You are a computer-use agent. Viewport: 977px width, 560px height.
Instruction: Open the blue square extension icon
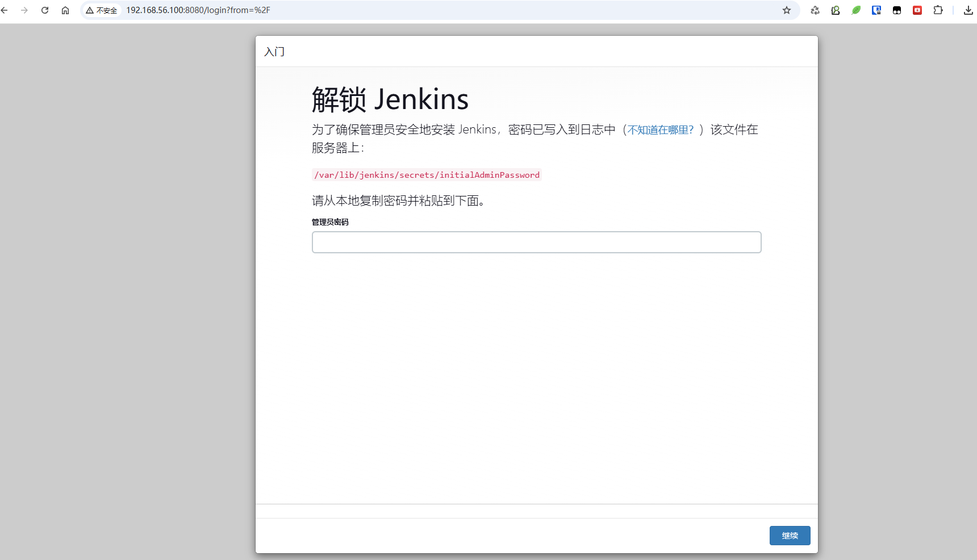876,10
